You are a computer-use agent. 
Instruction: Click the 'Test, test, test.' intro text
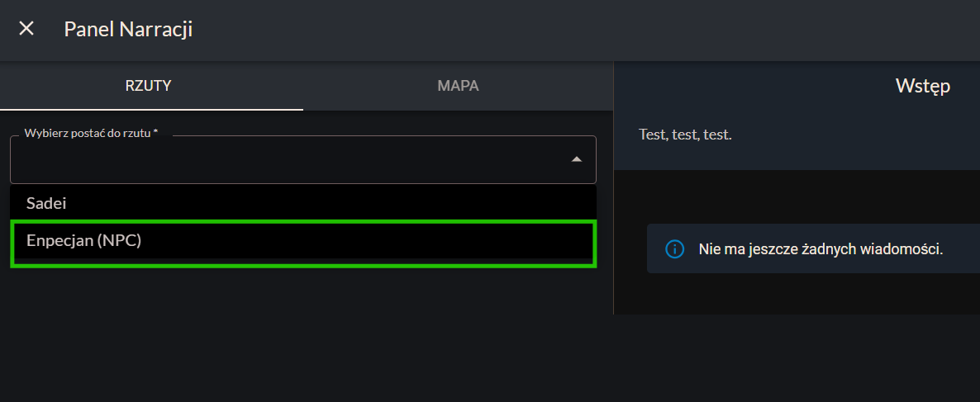coord(685,135)
